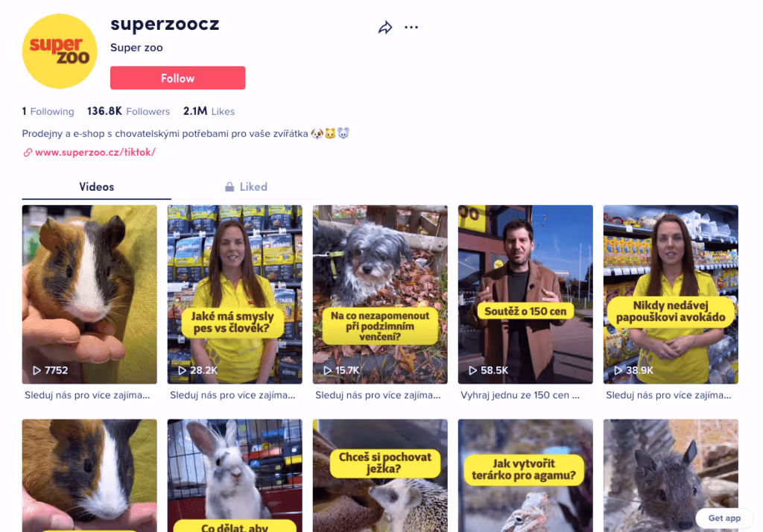The width and height of the screenshot is (763, 532).
Task: Open video 'Jaké má smysly pes vs člověk?'
Action: [x=235, y=294]
